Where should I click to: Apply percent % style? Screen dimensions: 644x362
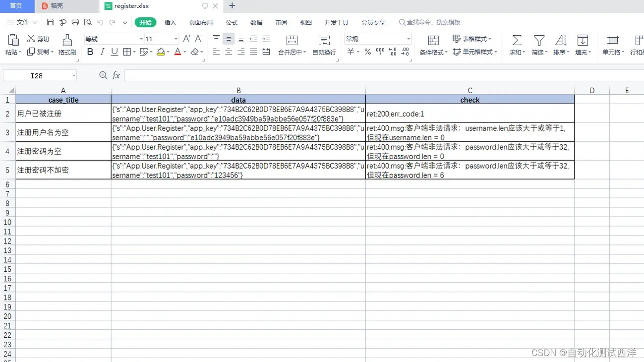367,52
